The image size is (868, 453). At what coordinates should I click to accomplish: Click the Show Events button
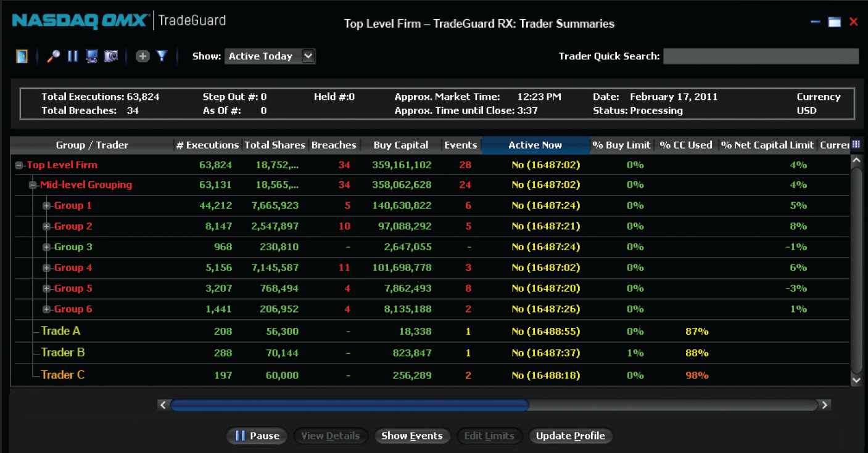[x=412, y=436]
